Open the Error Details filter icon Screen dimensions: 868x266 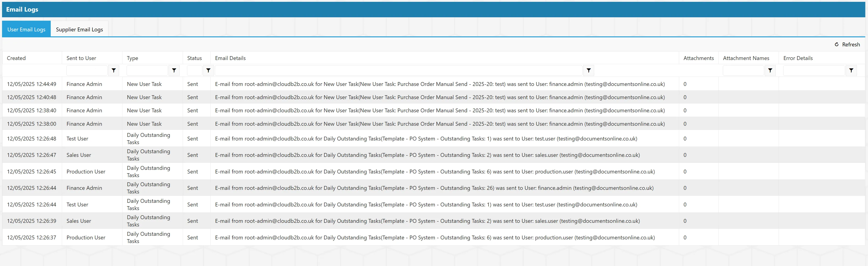[x=851, y=70]
